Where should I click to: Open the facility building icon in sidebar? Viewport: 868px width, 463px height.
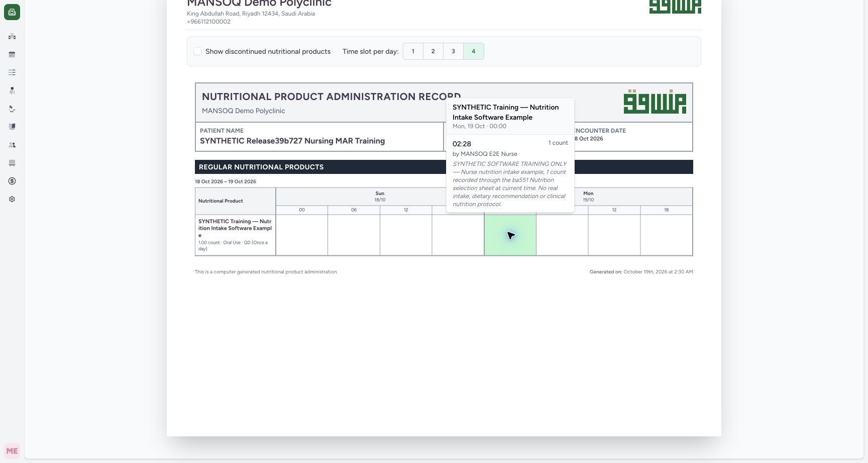12,36
